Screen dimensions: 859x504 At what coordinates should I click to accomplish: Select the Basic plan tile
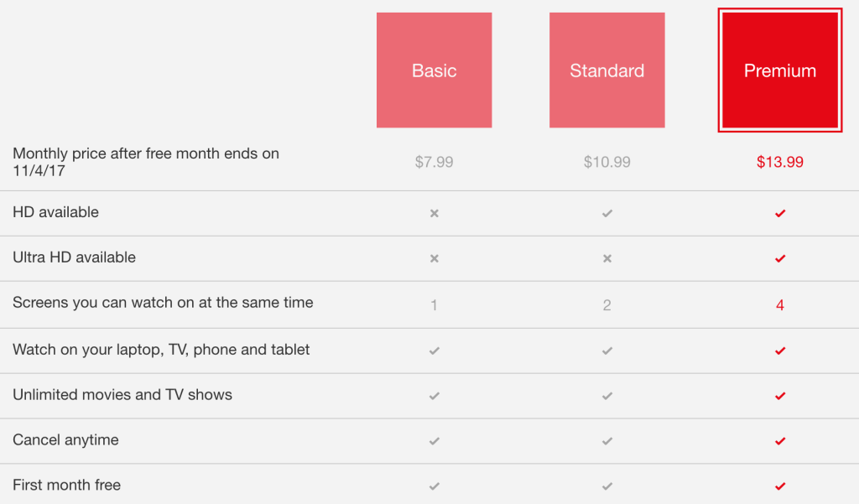(x=434, y=70)
